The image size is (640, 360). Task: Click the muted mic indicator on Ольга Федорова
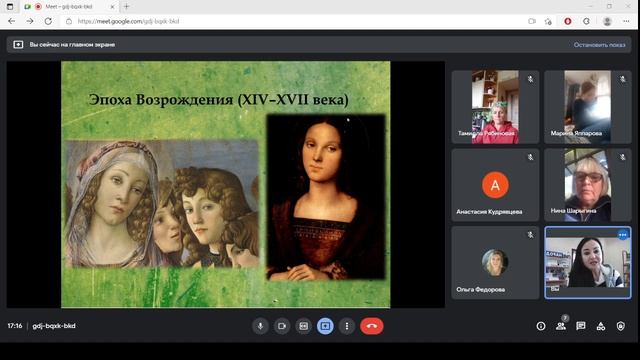(530, 235)
